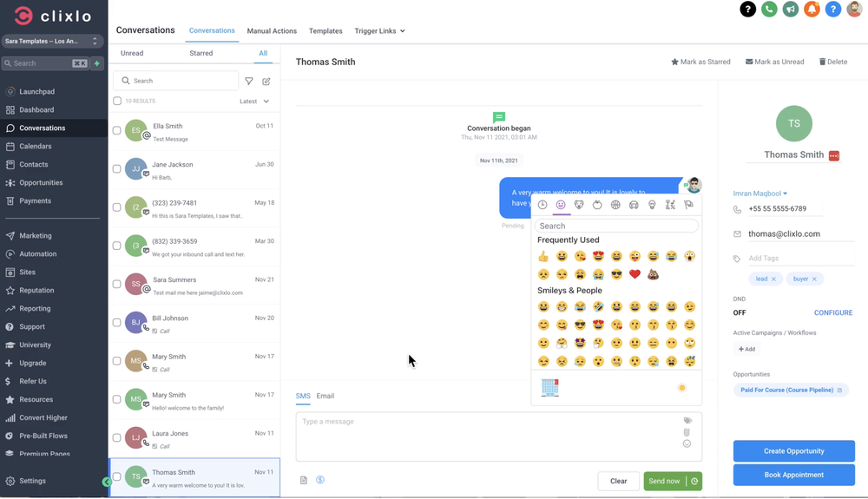Switch to the Templates tab
This screenshot has width=868, height=499.
325,31
